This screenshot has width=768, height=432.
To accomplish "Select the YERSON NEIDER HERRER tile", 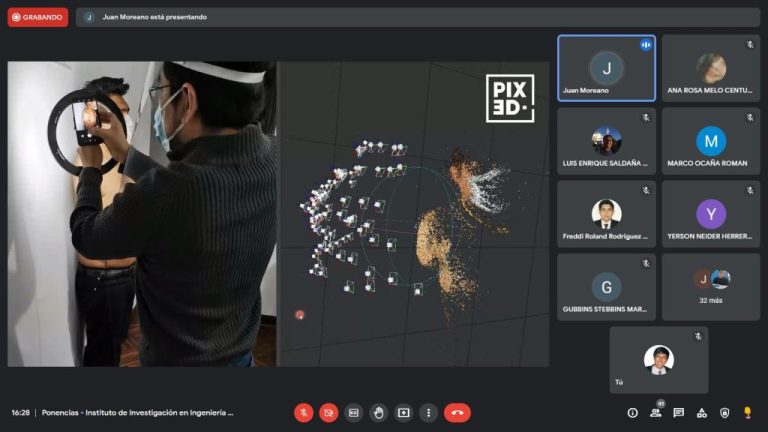I will pos(711,214).
